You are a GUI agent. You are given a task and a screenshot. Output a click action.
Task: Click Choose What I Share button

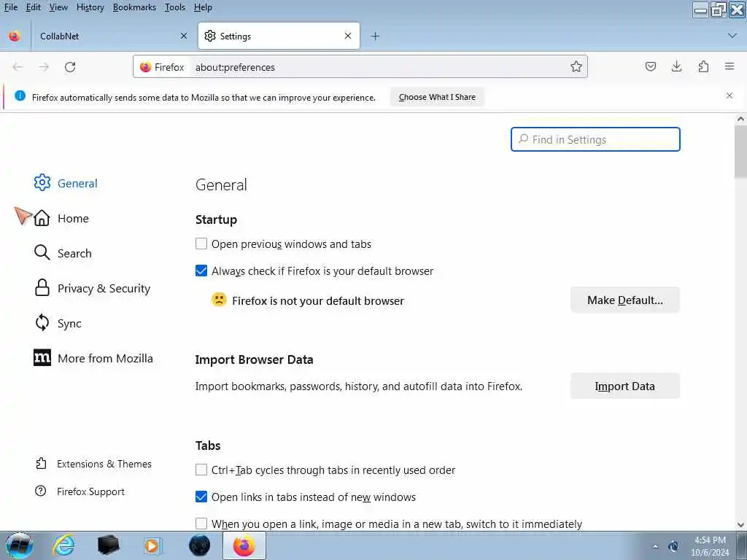coord(437,97)
